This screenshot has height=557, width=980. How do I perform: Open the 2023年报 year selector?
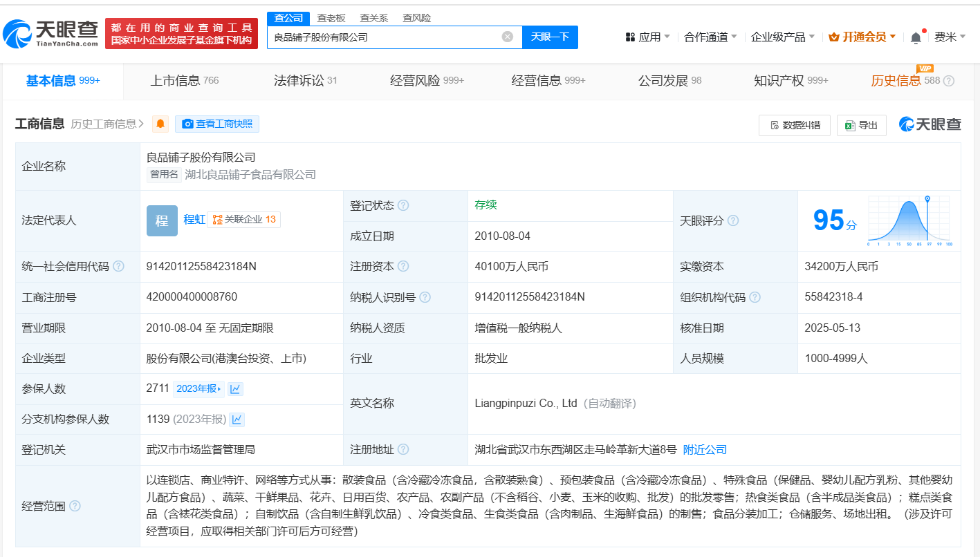coord(198,389)
